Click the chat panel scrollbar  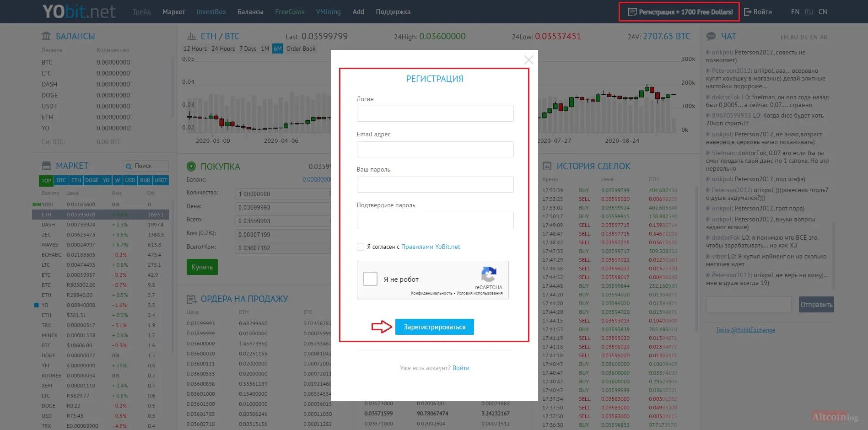834,256
